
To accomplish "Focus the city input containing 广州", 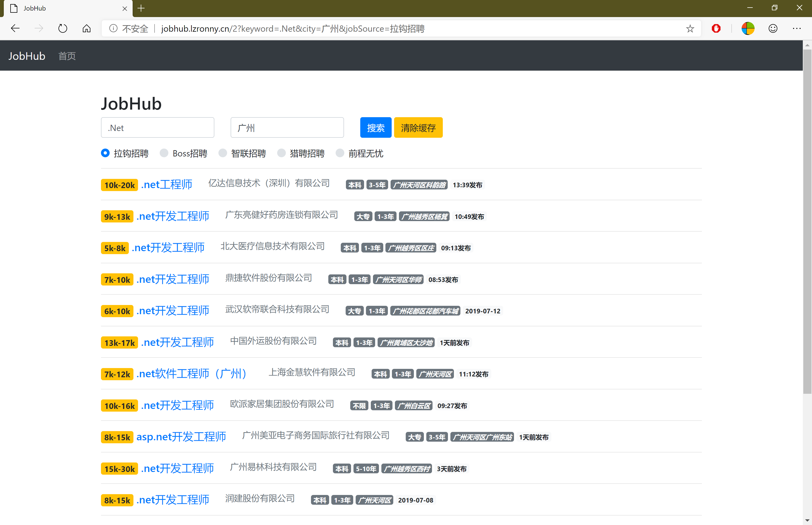I will click(x=287, y=128).
